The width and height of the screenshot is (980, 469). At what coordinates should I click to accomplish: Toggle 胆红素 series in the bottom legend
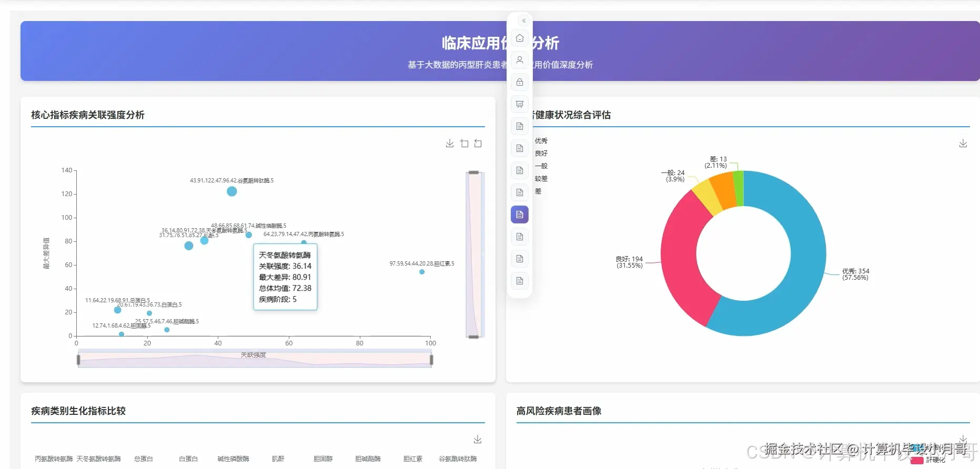click(413, 459)
